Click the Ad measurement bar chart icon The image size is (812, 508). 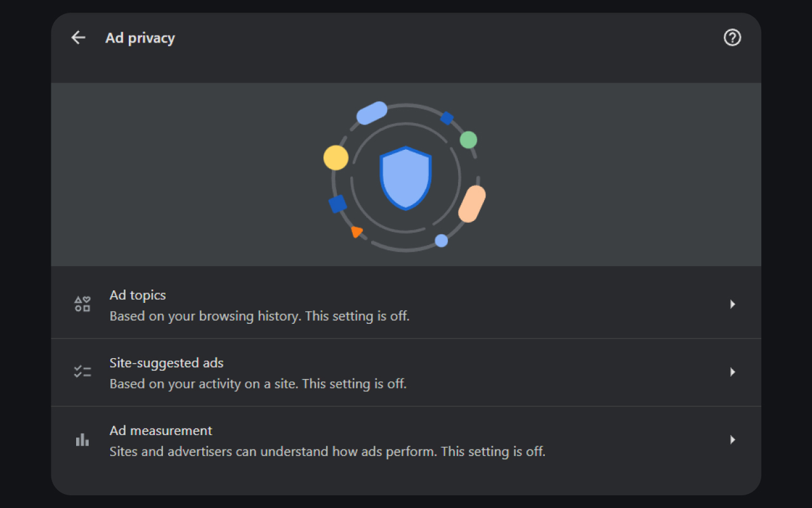pos(82,439)
